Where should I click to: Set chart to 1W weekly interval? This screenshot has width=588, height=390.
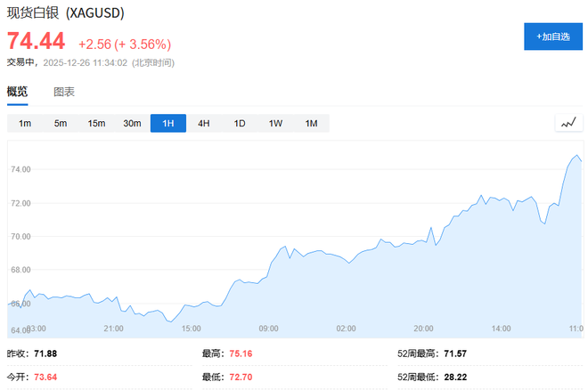coord(275,124)
